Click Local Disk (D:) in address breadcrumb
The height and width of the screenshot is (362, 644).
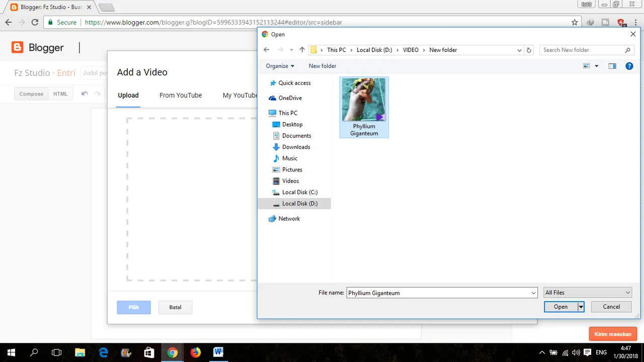(x=374, y=50)
